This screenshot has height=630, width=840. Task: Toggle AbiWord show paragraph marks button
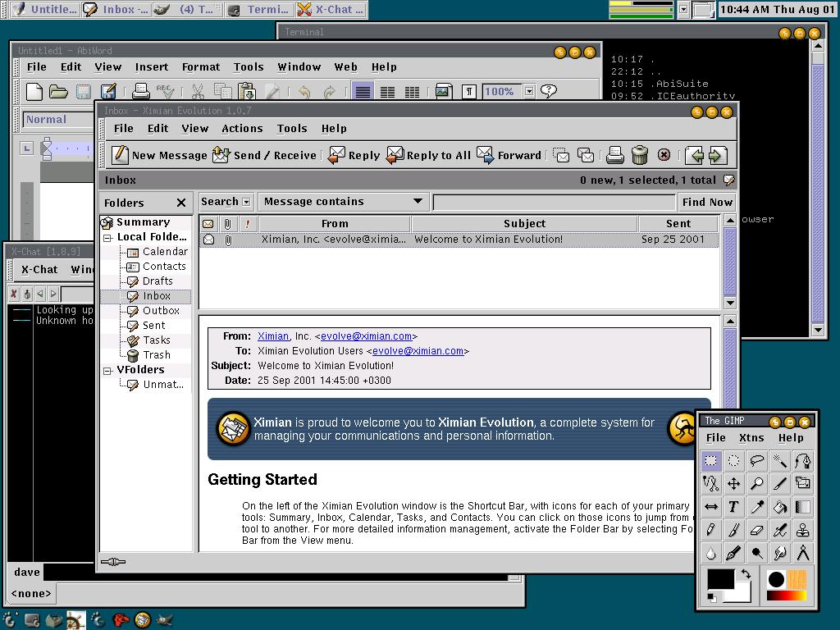pos(468,91)
